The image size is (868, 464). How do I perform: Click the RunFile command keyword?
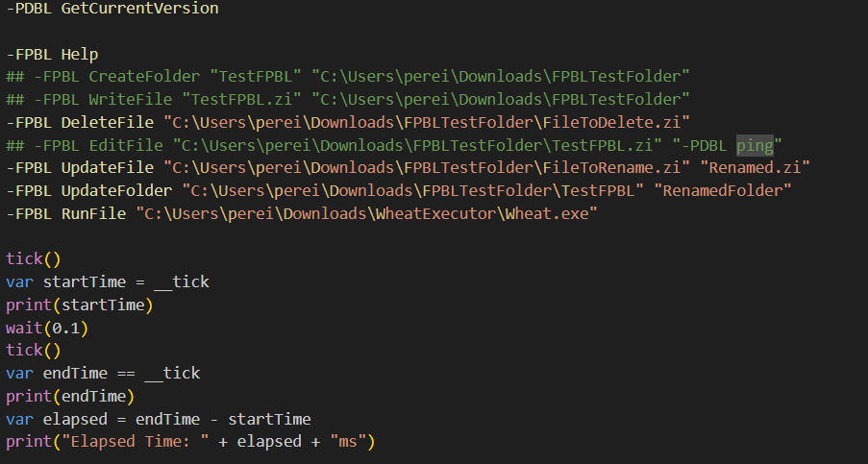tap(94, 213)
